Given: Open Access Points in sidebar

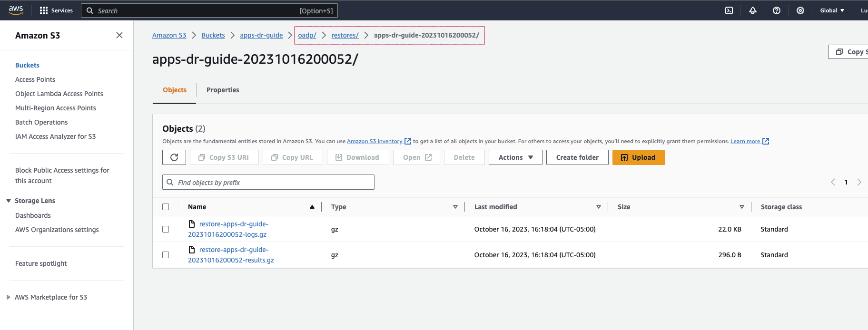Looking at the screenshot, I should pos(35,79).
